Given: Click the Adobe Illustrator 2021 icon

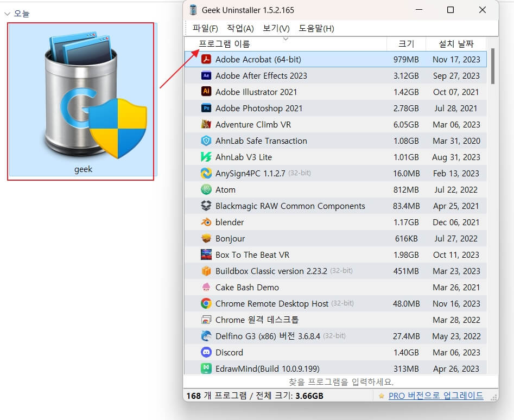Looking at the screenshot, I should (x=205, y=92).
